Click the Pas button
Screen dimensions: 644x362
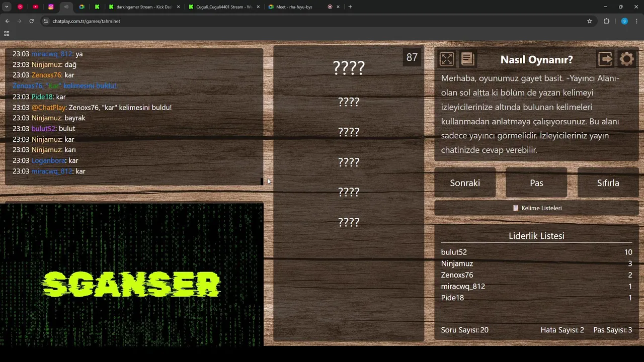[x=536, y=183]
